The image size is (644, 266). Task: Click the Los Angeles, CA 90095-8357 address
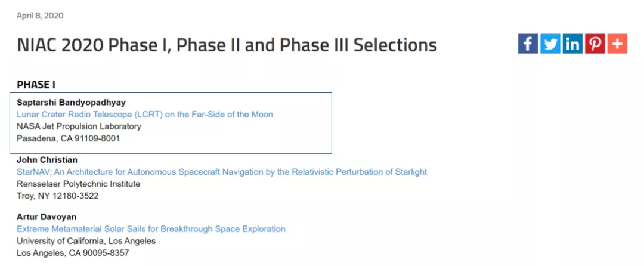(x=73, y=253)
